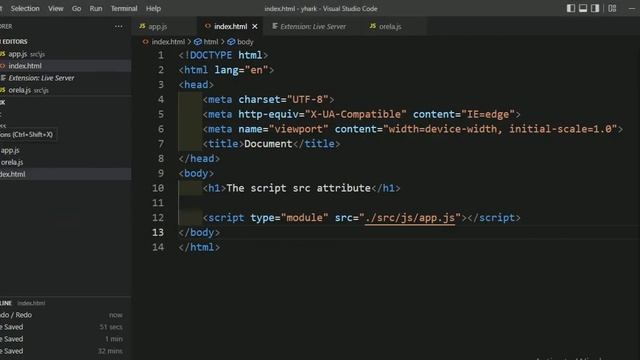The width and height of the screenshot is (640, 360).
Task: Select Extension: Live Server in Open Editors
Action: point(65,78)
